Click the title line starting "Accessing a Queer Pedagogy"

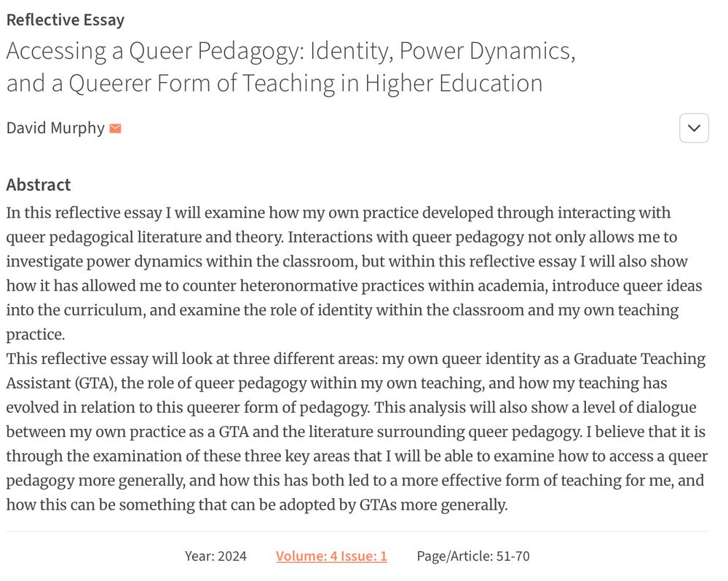click(x=291, y=52)
